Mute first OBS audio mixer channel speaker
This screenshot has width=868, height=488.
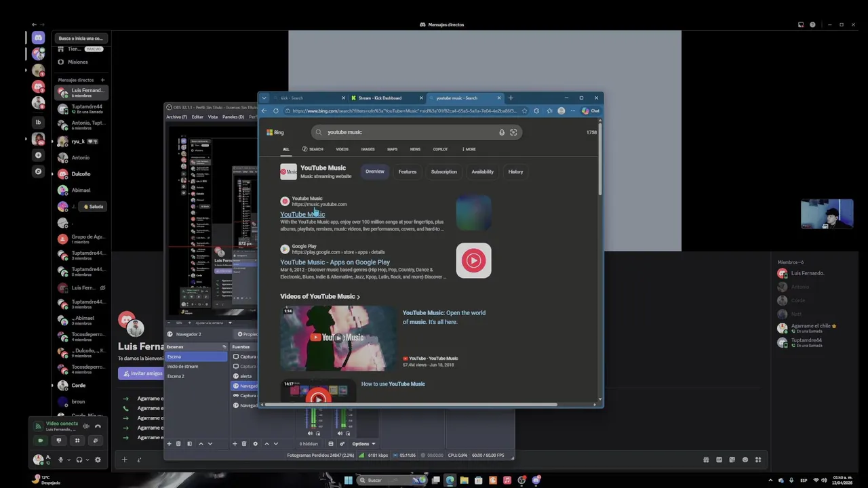[x=311, y=434]
